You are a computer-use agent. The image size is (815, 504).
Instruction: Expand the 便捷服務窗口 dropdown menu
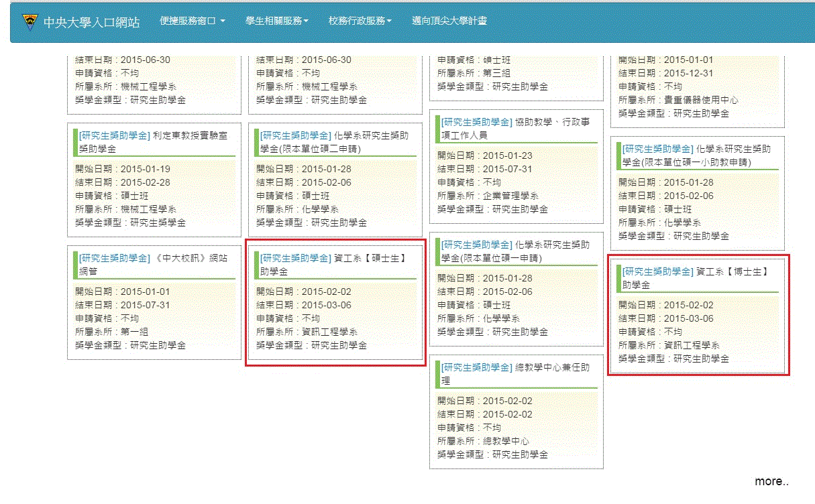click(x=192, y=21)
